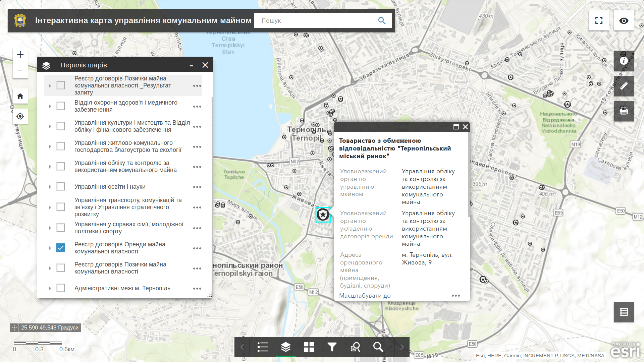Enable fullscreen mode via top-right icon
Screen dimensions: 644x362
tap(598, 20)
